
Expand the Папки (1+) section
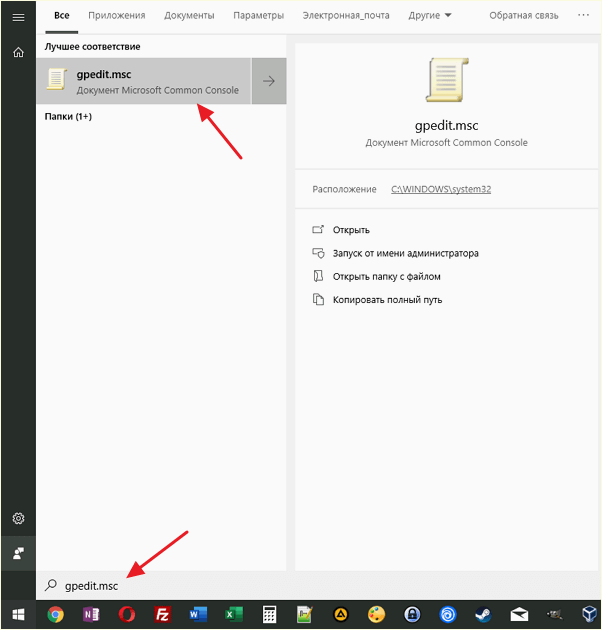pyautogui.click(x=68, y=117)
